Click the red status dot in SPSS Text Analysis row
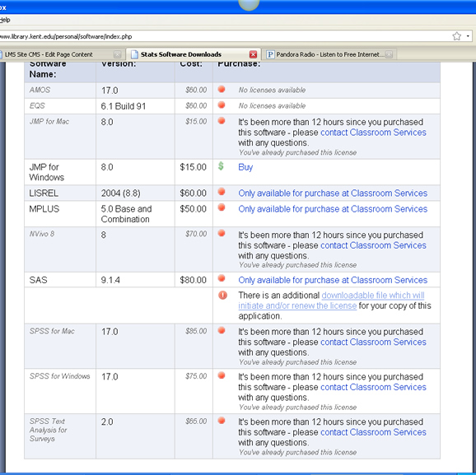The height and width of the screenshot is (475, 476). coord(222,421)
